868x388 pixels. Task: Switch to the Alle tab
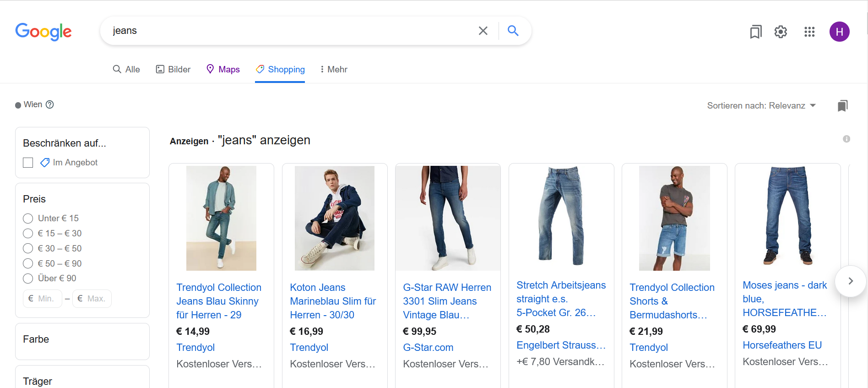tap(126, 69)
